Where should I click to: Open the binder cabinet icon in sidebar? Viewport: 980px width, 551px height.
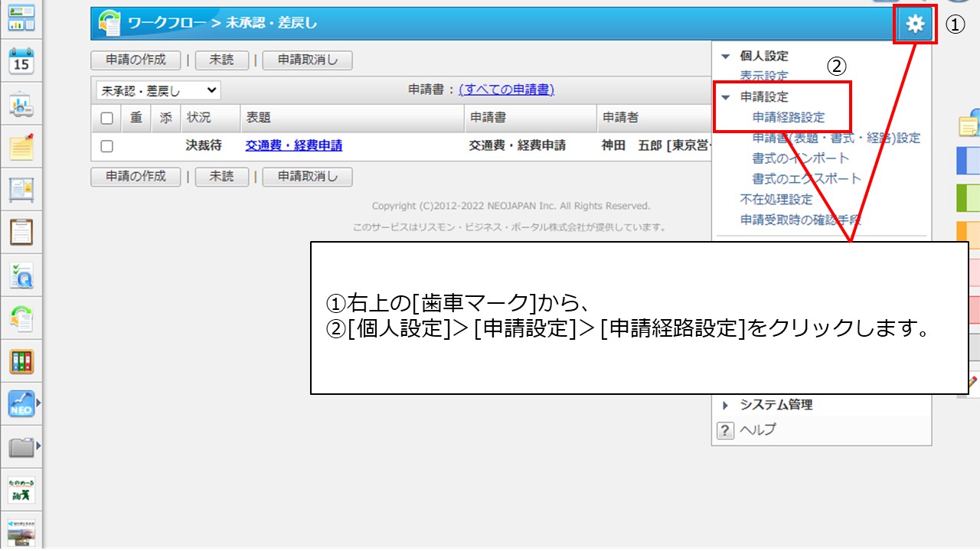tap(21, 360)
